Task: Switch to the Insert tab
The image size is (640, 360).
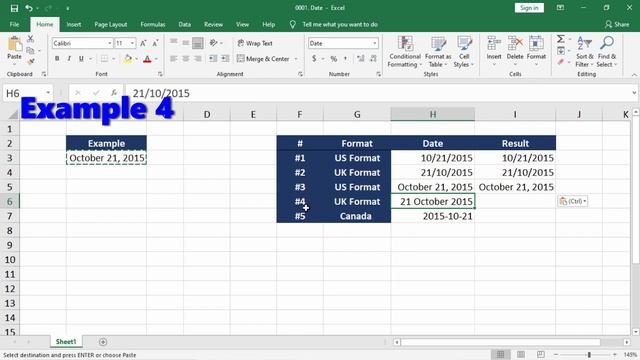Action: point(73,24)
